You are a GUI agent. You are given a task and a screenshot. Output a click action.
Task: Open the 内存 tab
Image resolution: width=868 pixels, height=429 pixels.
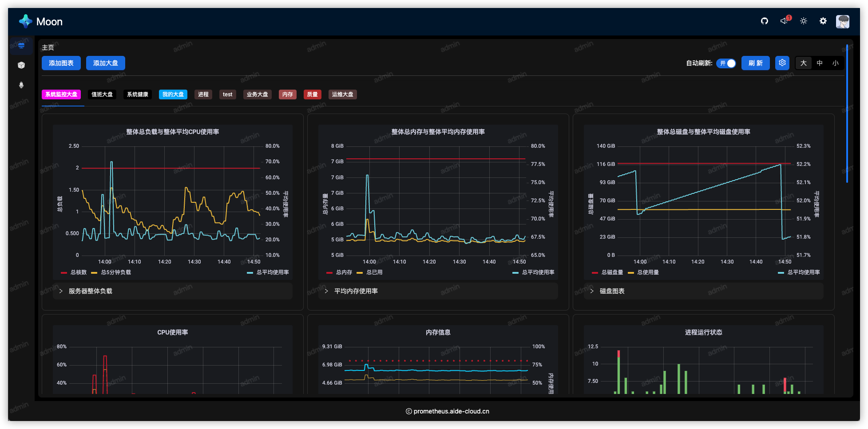[288, 94]
